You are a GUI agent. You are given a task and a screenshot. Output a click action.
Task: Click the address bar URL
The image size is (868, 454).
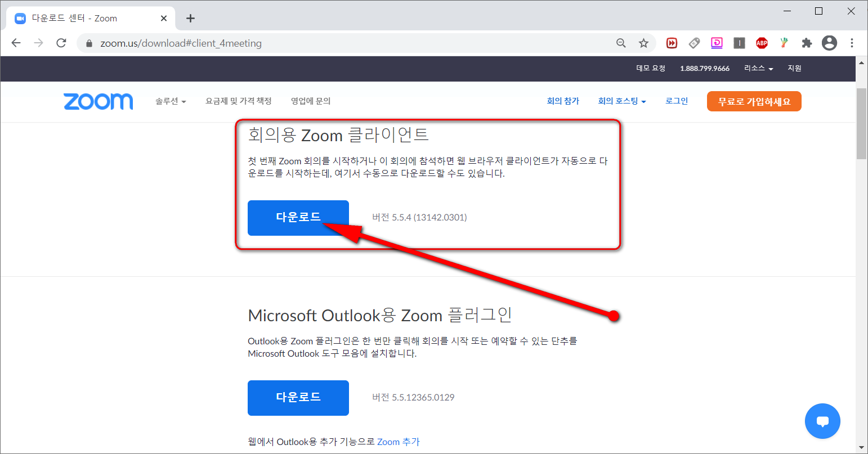click(181, 43)
